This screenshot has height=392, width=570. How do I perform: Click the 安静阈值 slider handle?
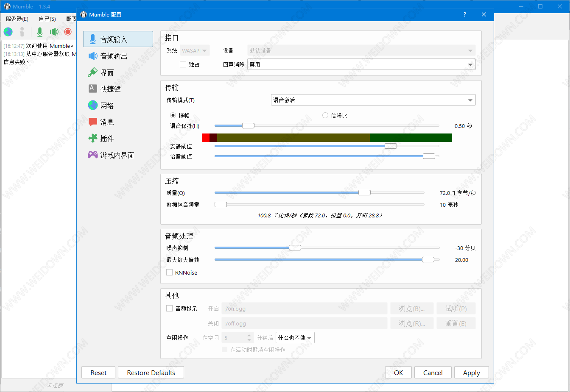391,146
